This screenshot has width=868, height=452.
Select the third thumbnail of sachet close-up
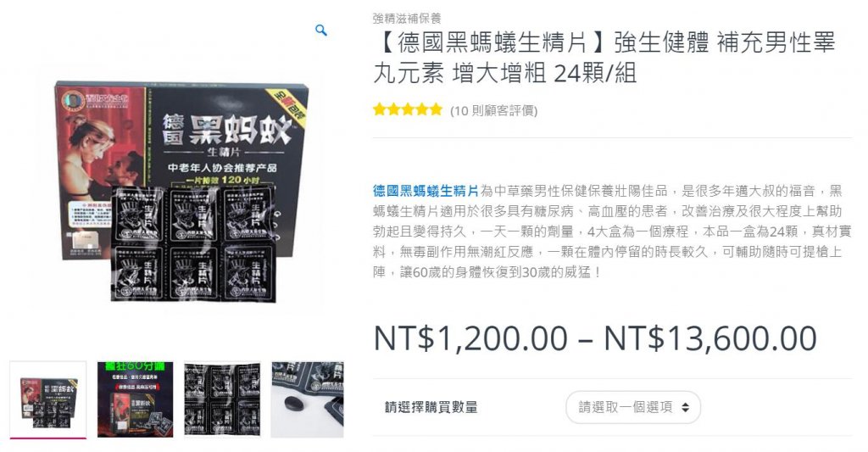[222, 400]
